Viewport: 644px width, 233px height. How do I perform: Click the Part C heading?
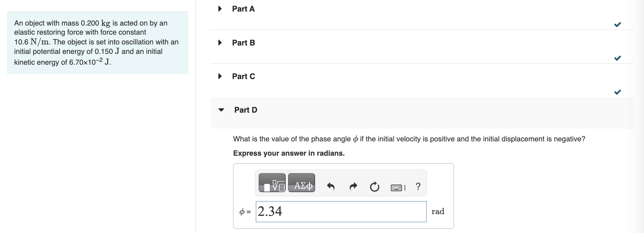click(243, 76)
